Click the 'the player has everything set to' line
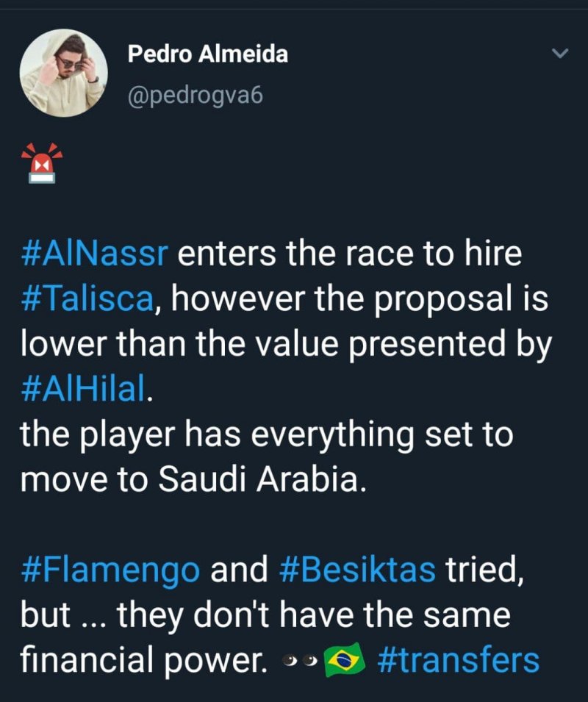588x702 pixels. pos(266,434)
